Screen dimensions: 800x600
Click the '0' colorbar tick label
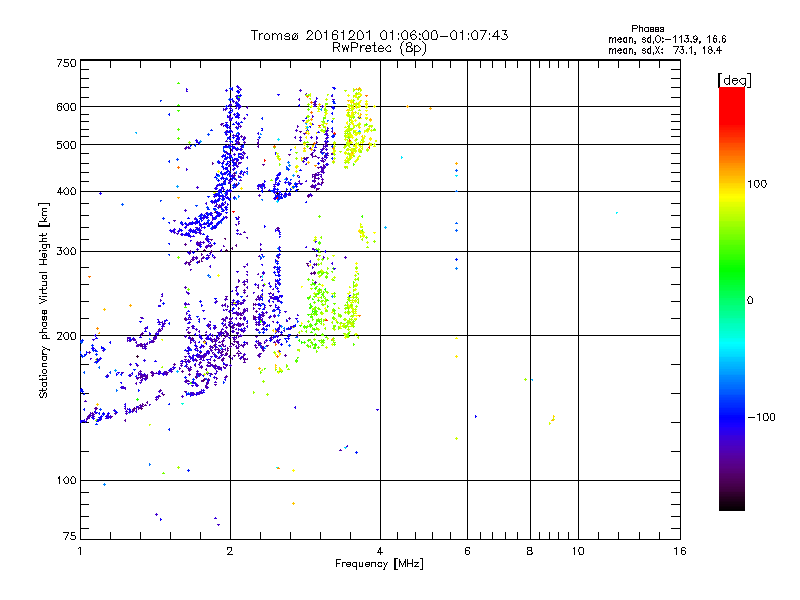coord(749,301)
